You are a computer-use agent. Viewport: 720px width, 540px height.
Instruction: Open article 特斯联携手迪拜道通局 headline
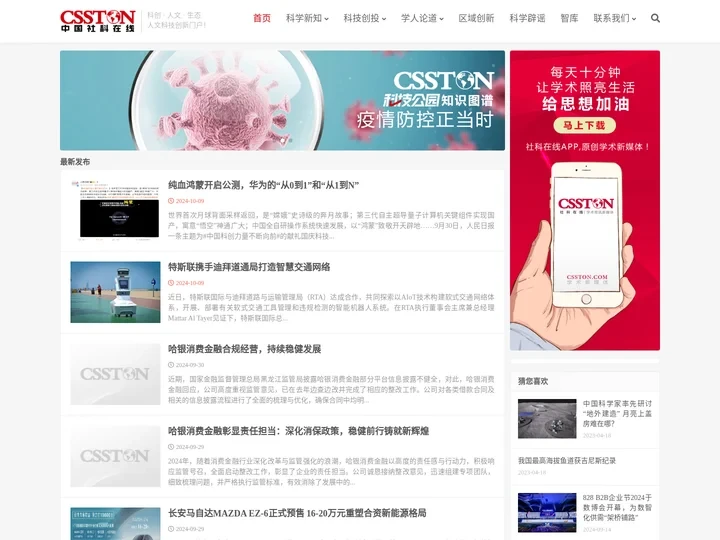pyautogui.click(x=249, y=267)
